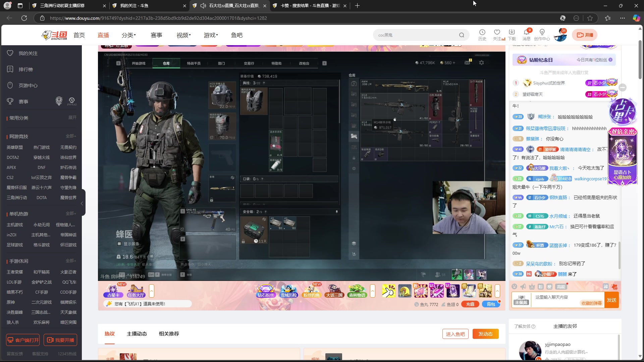The width and height of the screenshot is (644, 362).
Task: Click the 高能 icon in the chat toolbar
Action: [x=561, y=287]
